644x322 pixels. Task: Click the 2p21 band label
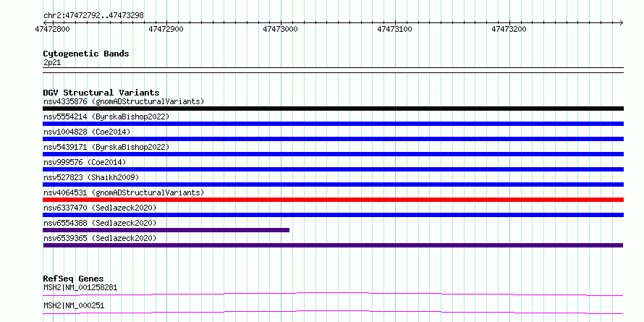(52, 63)
